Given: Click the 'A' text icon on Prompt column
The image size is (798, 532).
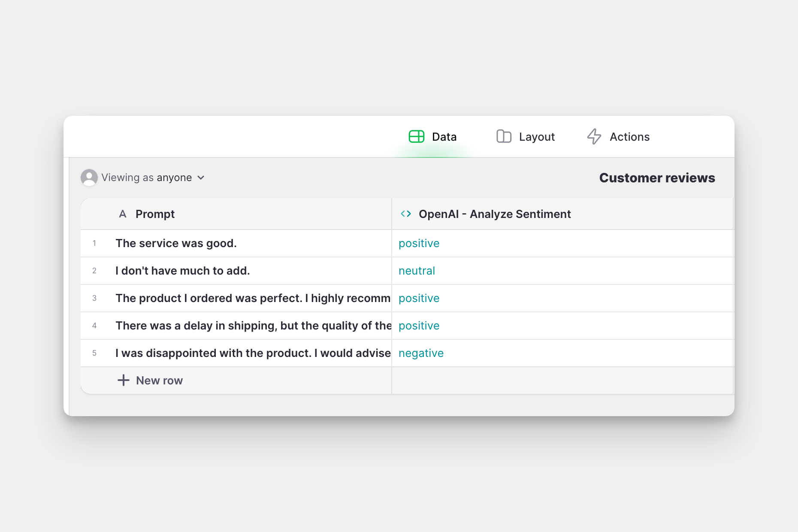Looking at the screenshot, I should click(x=123, y=214).
